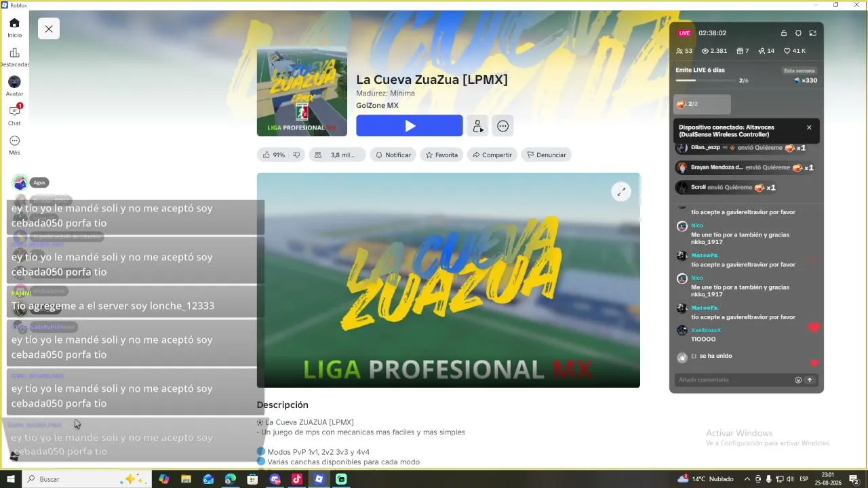Dismiss the Dispositivo conectado notification
The image size is (868, 488).
(809, 127)
